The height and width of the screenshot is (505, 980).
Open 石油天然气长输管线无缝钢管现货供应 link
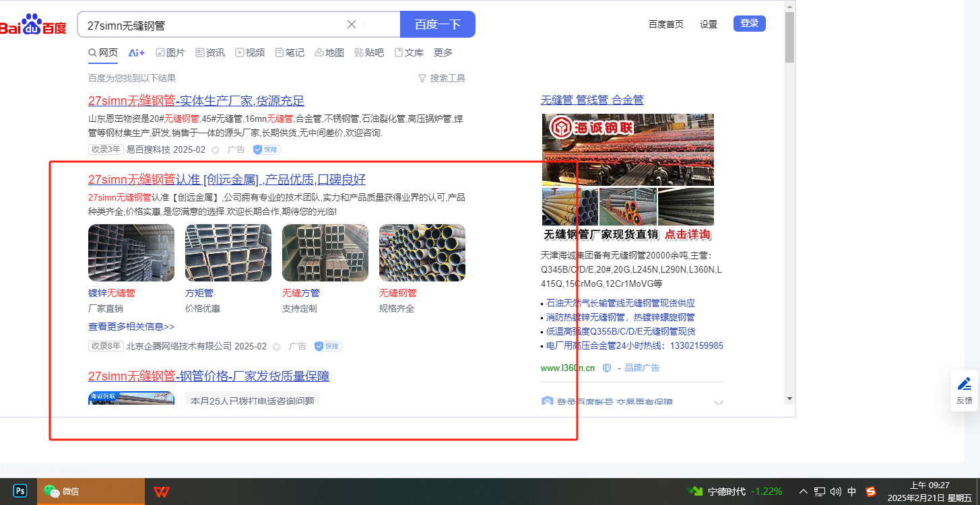click(620, 303)
